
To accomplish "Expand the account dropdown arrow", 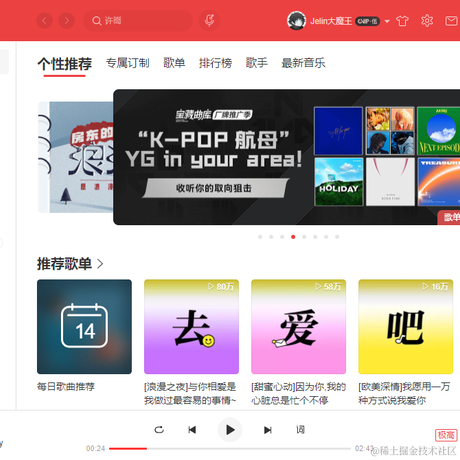I will coord(387,21).
